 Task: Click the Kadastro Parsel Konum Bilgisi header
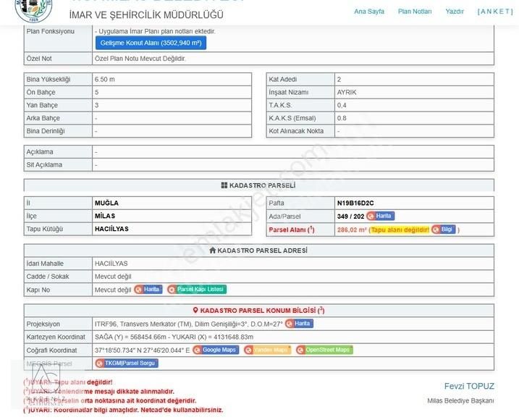point(258,310)
